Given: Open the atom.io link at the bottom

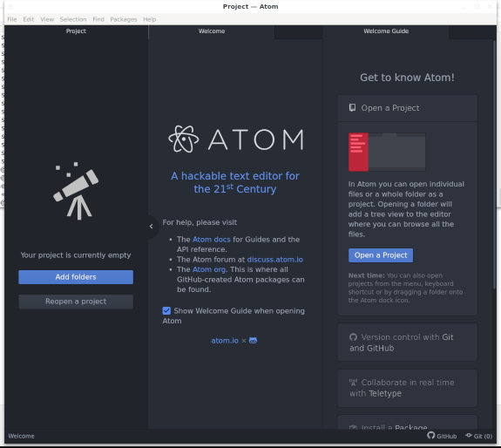Looking at the screenshot, I should click(x=225, y=341).
